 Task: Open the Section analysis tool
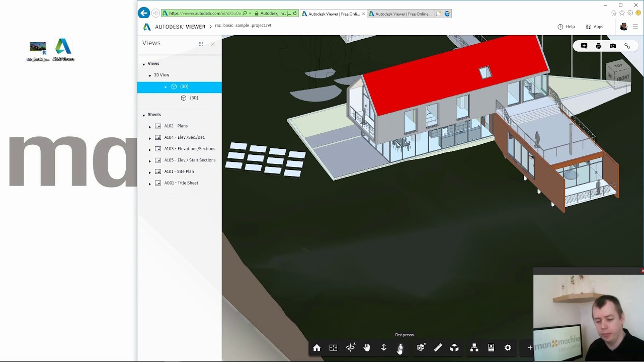[x=421, y=348]
